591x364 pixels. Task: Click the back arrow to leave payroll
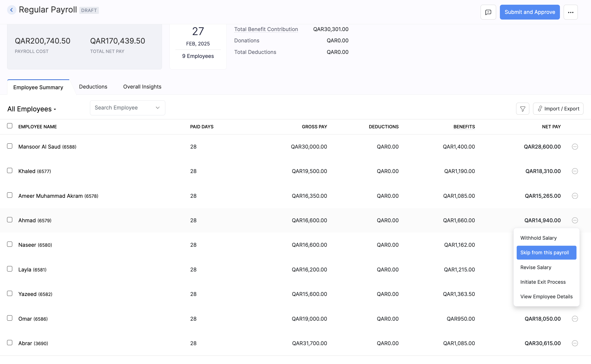[12, 10]
